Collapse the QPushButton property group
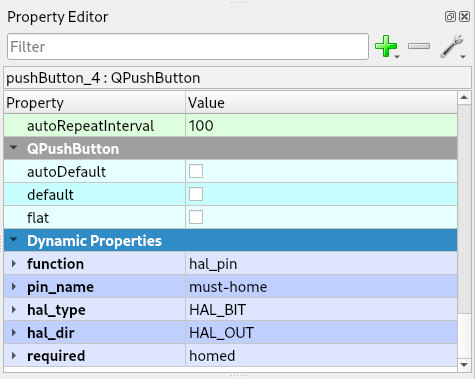 (14, 147)
